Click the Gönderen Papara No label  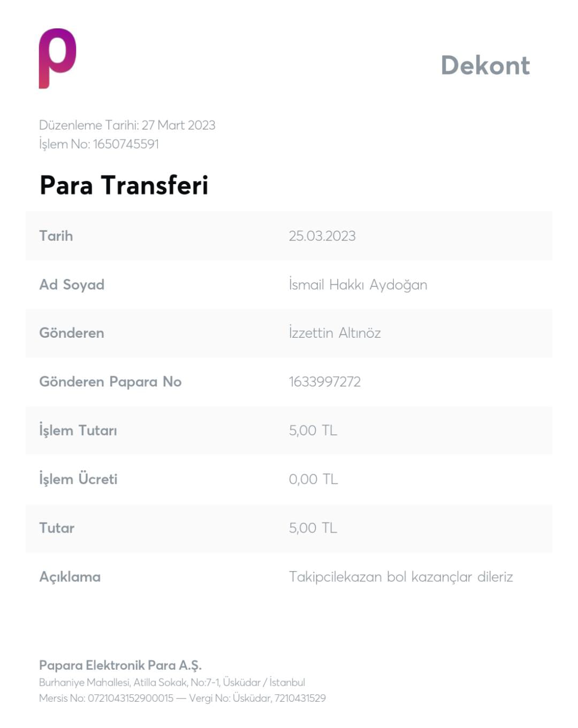[x=110, y=382]
